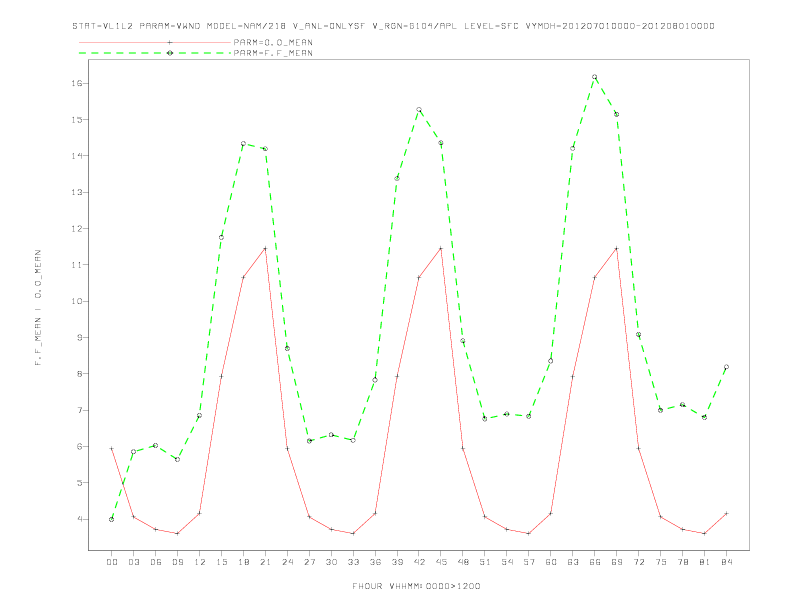Click x-axis tick label 69

coord(617,562)
